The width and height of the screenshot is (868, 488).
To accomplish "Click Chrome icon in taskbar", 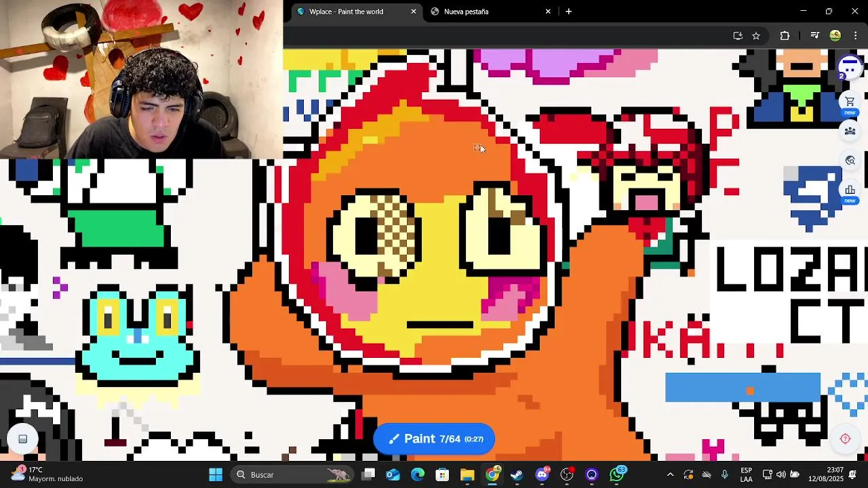I will click(x=492, y=474).
